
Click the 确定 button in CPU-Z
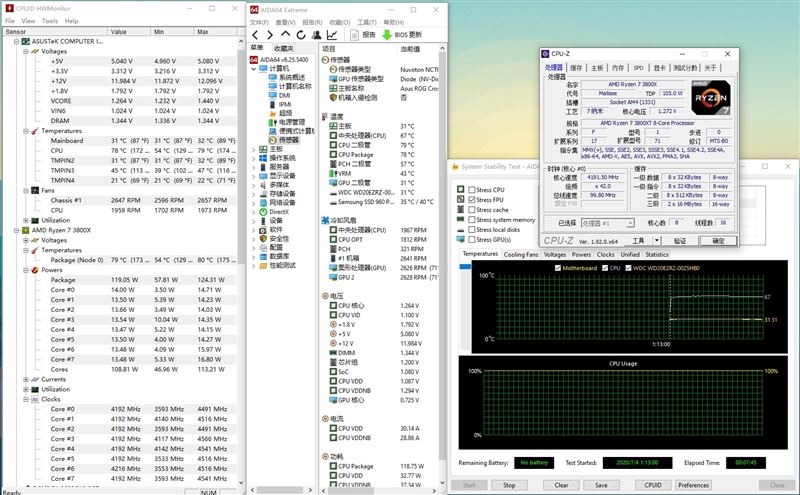718,240
